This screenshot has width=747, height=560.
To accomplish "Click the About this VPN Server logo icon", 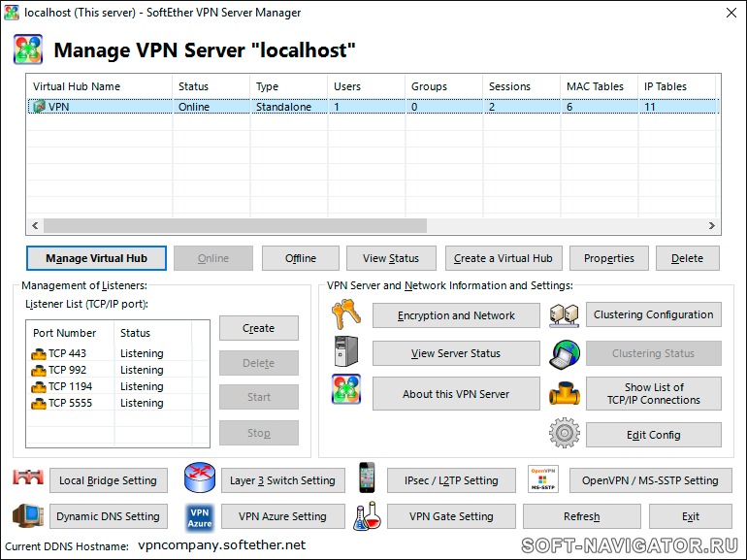I will [x=346, y=389].
